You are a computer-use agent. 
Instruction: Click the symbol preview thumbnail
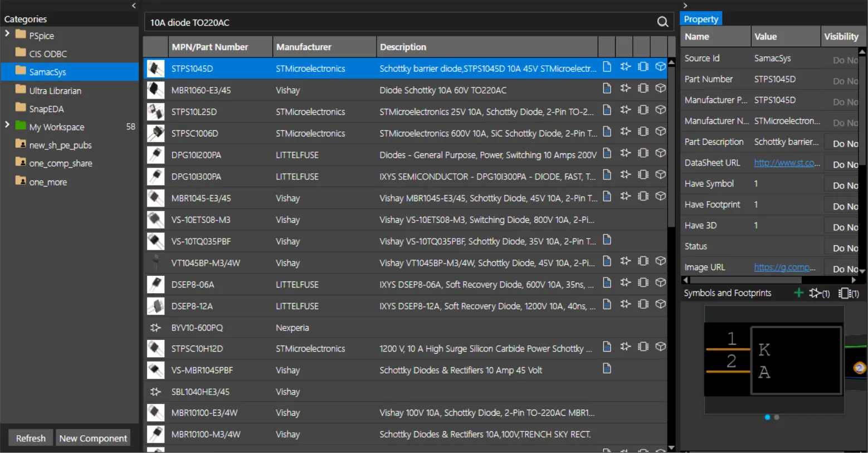[x=774, y=361]
